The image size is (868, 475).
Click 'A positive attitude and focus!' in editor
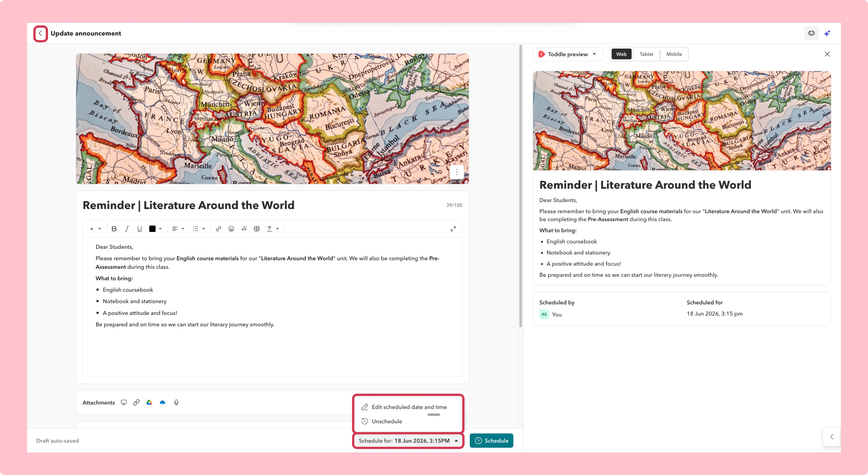coord(140,313)
